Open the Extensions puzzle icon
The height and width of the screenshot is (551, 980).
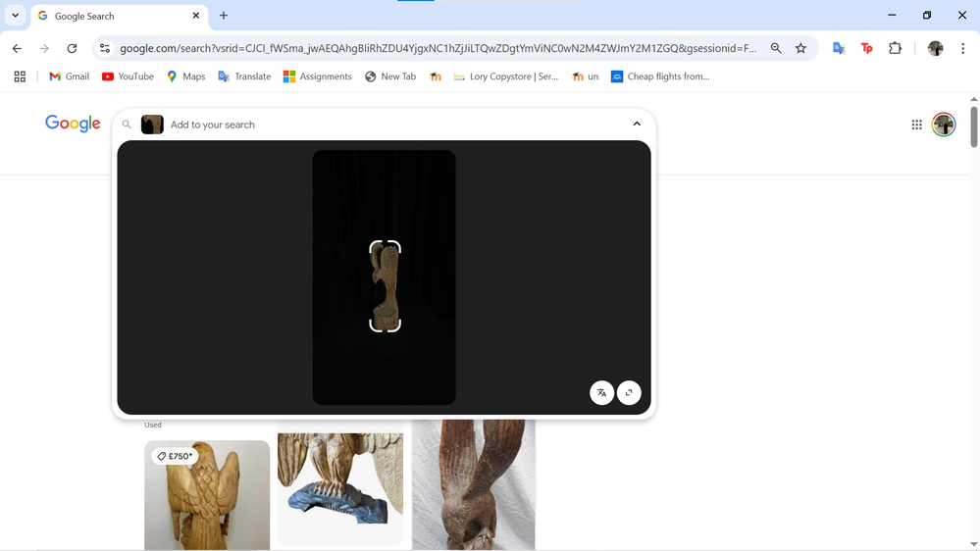coord(895,48)
